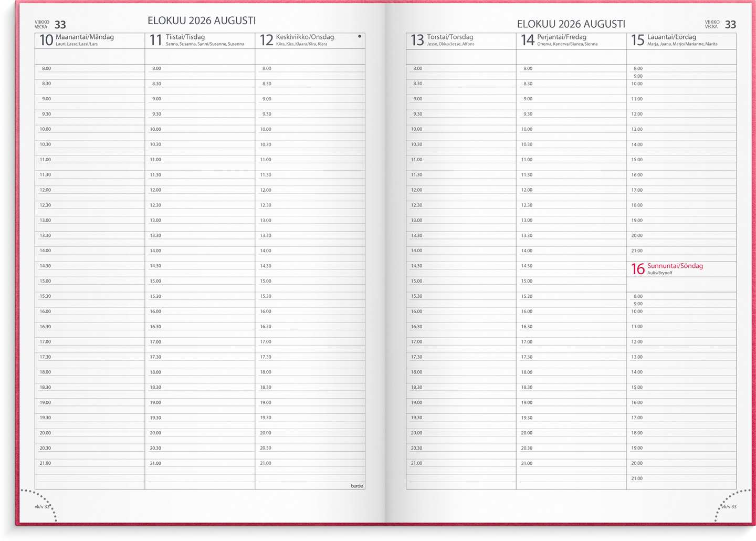Click the new moon dot on Wednesday 12
The image size is (756, 541).
[x=359, y=37]
